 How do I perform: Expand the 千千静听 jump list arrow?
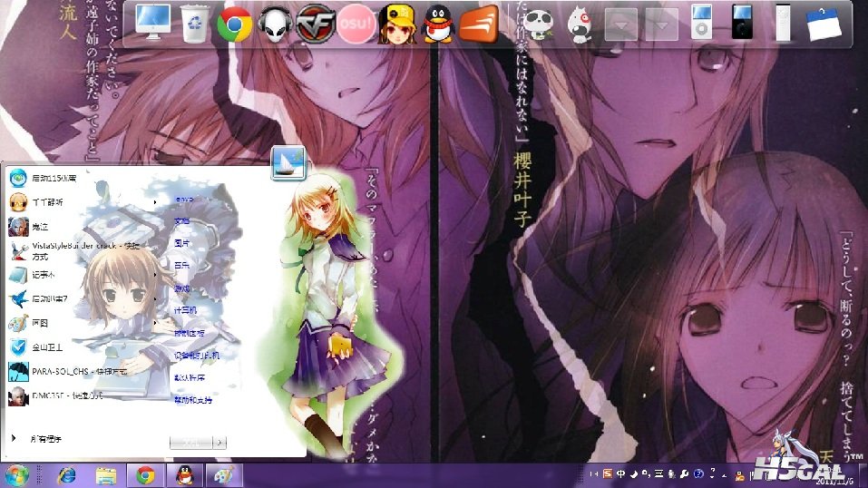coord(155,202)
